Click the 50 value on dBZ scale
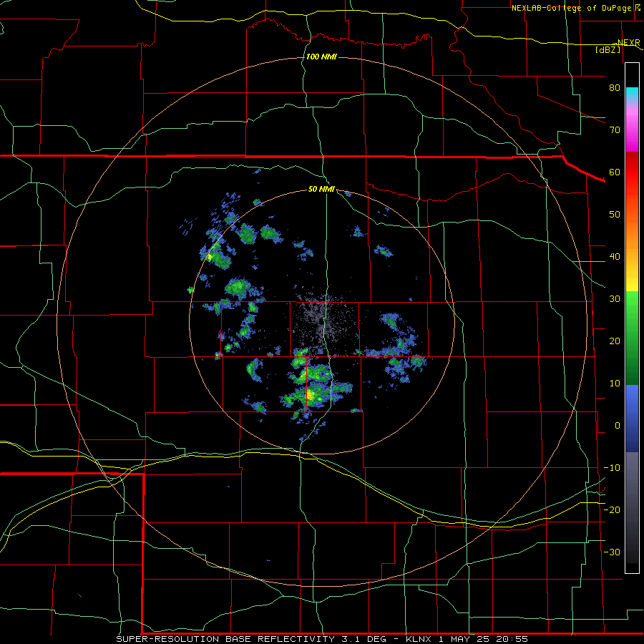Screen dimensions: 644x644 click(615, 215)
